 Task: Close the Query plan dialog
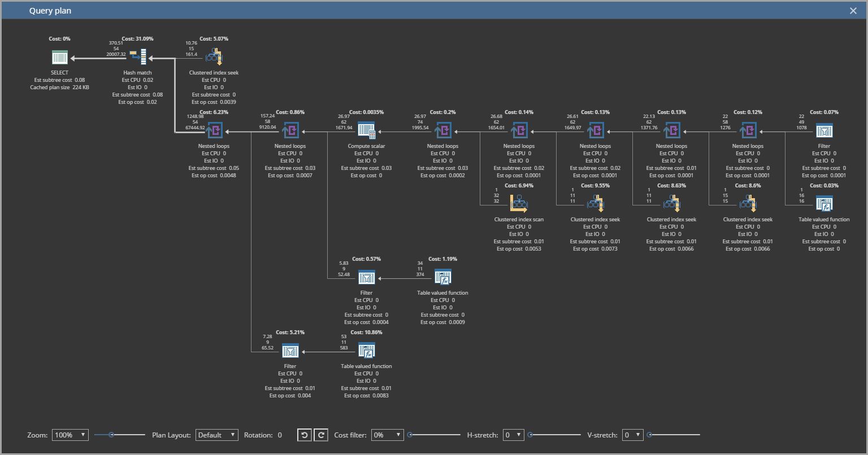click(x=853, y=10)
